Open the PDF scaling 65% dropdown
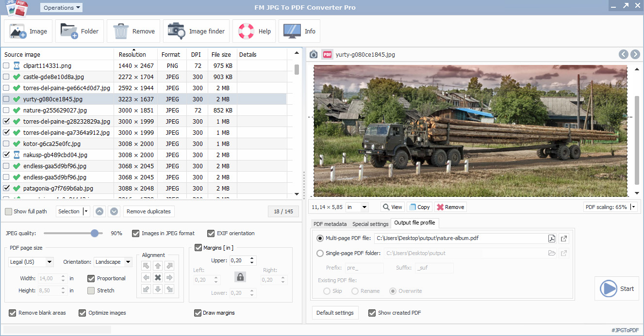This screenshot has width=644, height=336. pyautogui.click(x=633, y=207)
